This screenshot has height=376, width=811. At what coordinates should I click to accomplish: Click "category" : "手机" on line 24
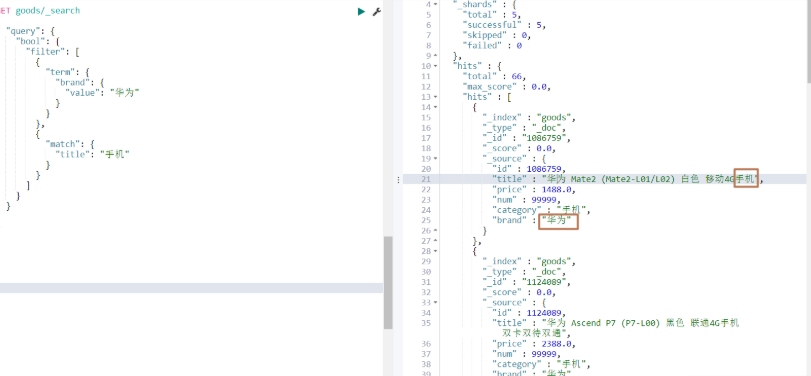pyautogui.click(x=542, y=210)
